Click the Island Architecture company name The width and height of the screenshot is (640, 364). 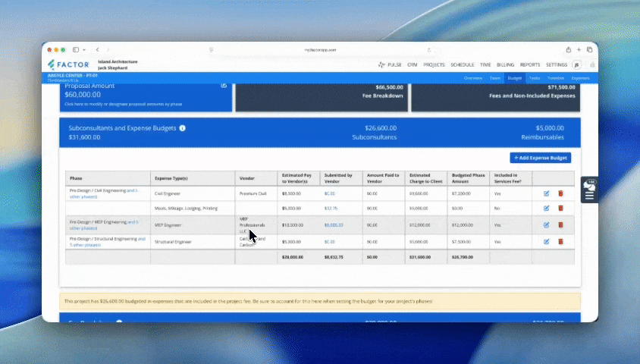tap(118, 61)
